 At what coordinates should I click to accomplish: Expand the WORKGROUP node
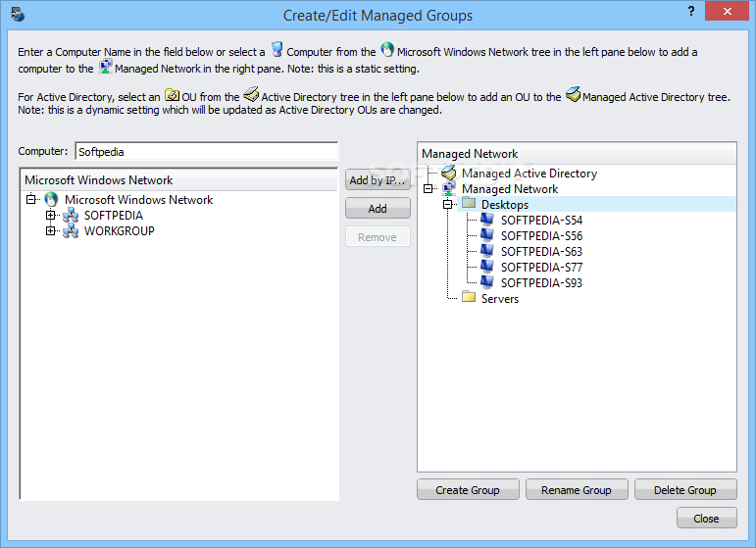(x=51, y=231)
